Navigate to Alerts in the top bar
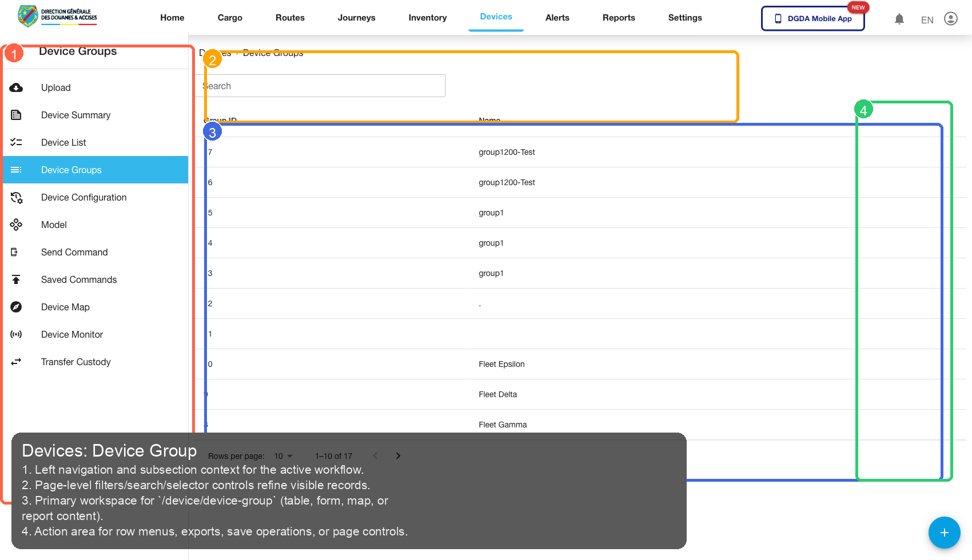Image resolution: width=972 pixels, height=560 pixels. (557, 17)
